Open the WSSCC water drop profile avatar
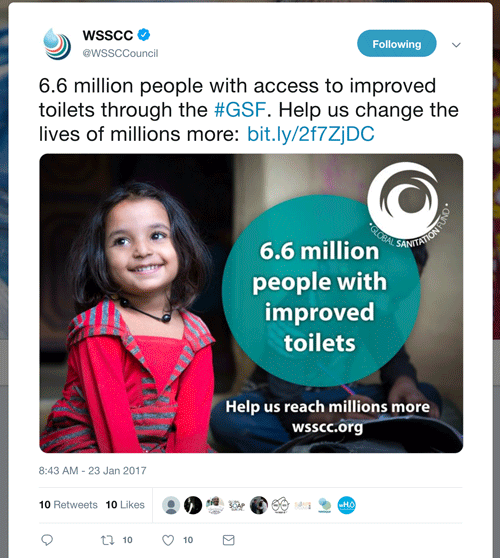 click(x=57, y=44)
